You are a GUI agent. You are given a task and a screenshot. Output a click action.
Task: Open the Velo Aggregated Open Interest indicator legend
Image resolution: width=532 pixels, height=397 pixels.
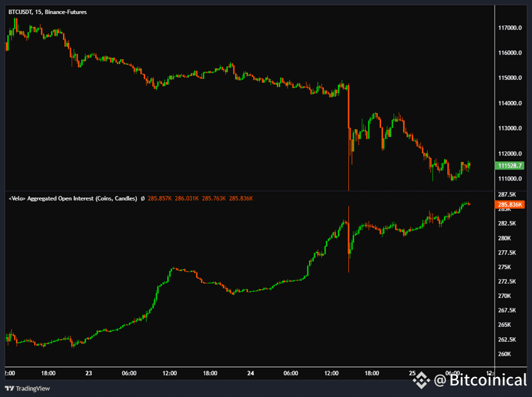(73, 198)
